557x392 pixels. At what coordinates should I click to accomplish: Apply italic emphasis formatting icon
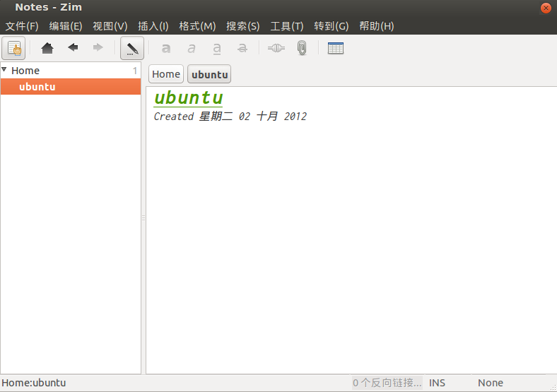click(x=192, y=48)
